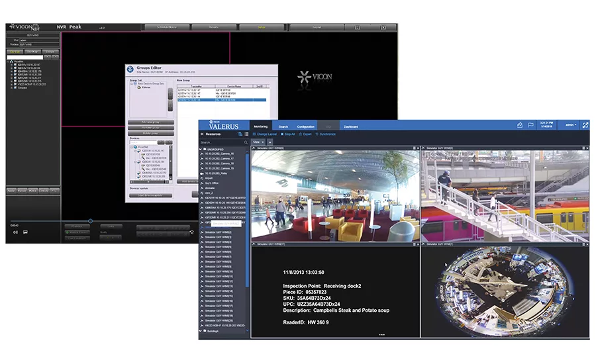Viewport: 596px width, 364px height.
Task: Toggle full screen icon in Valerus header
Action: pyautogui.click(x=585, y=124)
